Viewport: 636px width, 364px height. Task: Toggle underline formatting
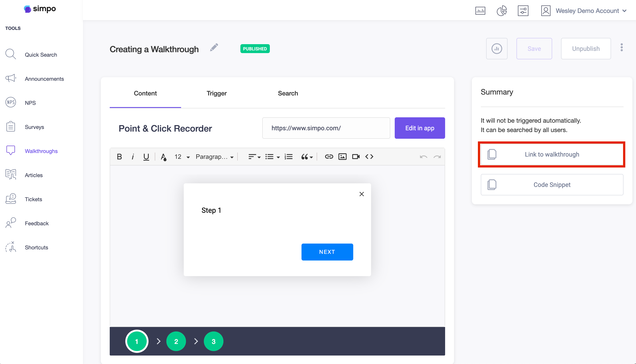click(x=146, y=157)
